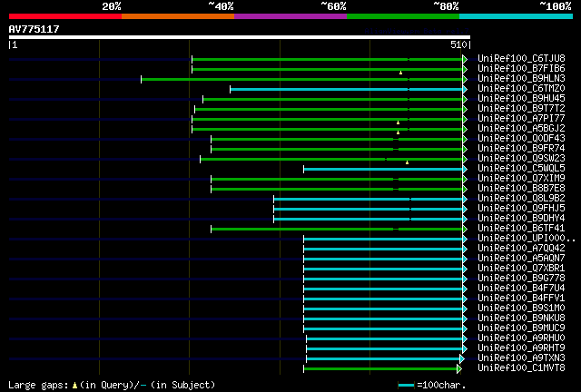Select the truncated UniRef100_UPI000.. label
This screenshot has width=581, height=392.
(x=527, y=239)
